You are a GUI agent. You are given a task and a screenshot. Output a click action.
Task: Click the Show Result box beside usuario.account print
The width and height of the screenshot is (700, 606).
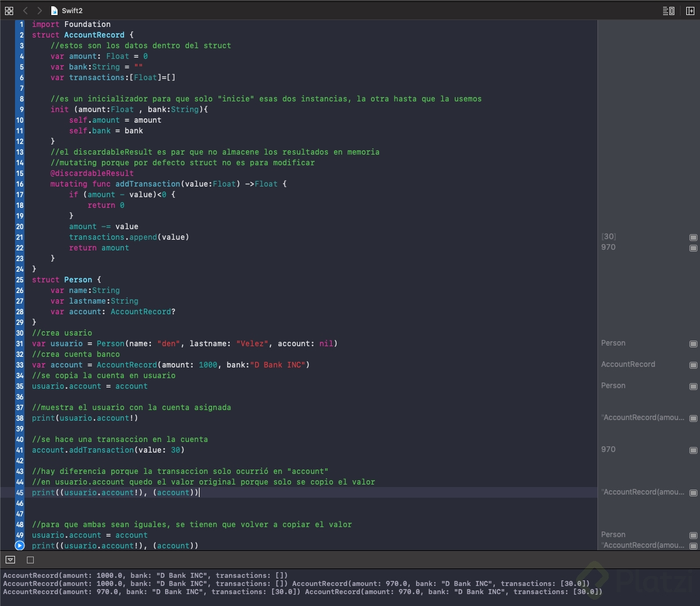(x=692, y=418)
